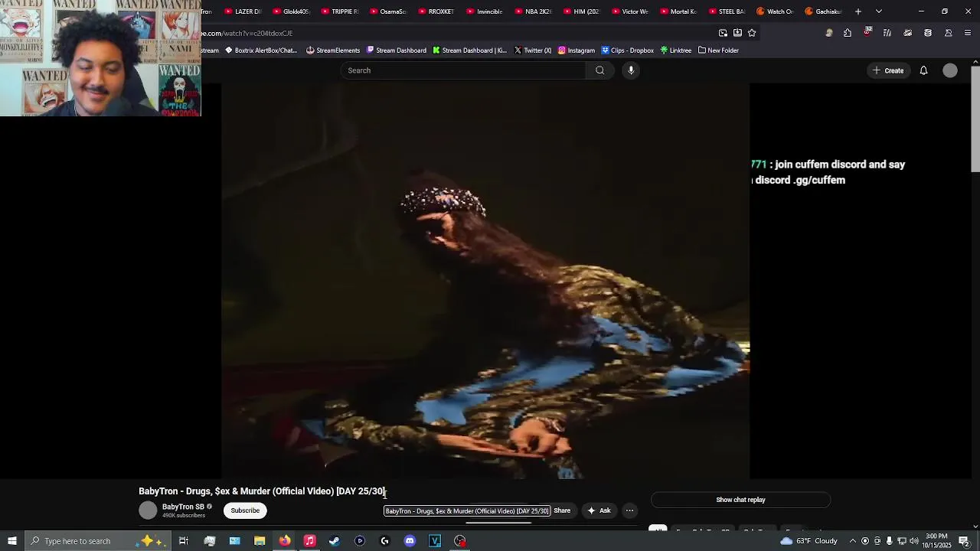Screen dimensions: 980x551
Task: Open the browser hamburger application menu
Action: click(968, 33)
